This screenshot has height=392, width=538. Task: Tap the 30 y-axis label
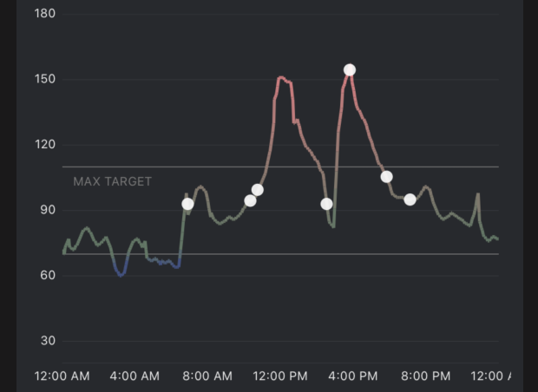pos(47,341)
